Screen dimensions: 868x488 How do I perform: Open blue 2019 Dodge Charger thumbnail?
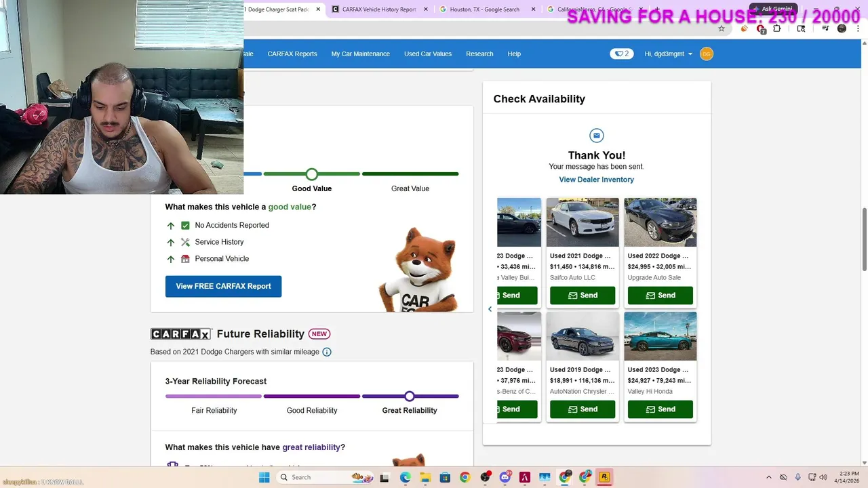(x=583, y=336)
